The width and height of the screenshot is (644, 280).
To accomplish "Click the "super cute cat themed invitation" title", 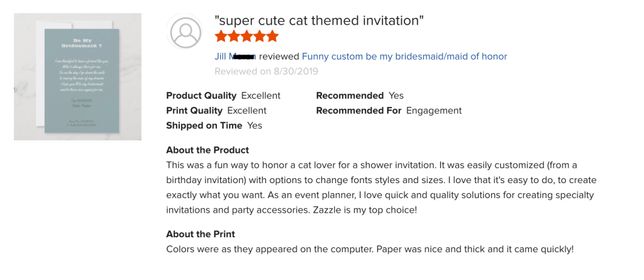I will (319, 21).
